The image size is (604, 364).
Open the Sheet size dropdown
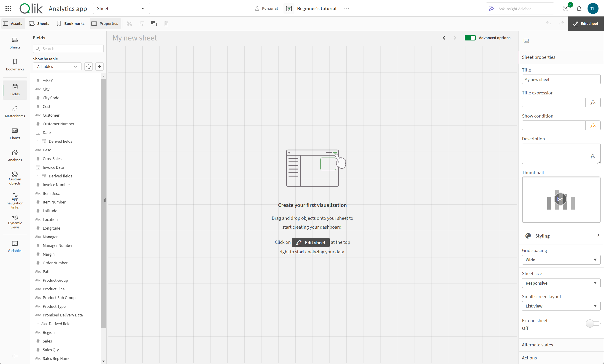coord(561,282)
